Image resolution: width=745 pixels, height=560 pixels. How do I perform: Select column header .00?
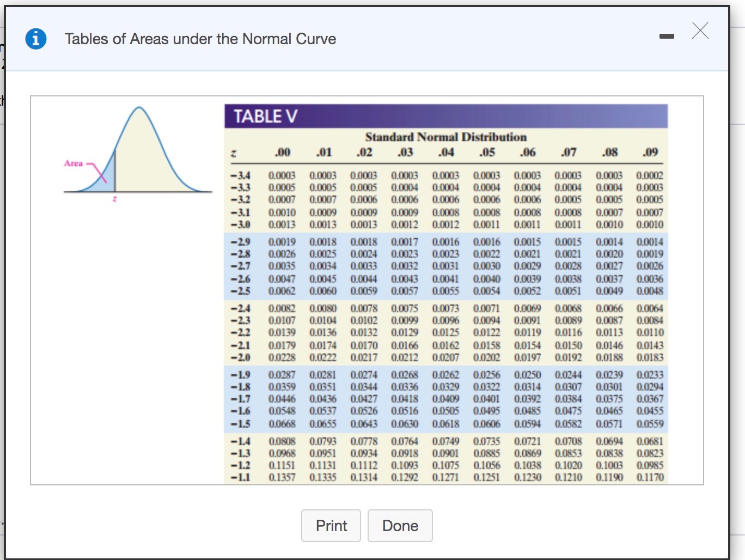click(x=282, y=152)
